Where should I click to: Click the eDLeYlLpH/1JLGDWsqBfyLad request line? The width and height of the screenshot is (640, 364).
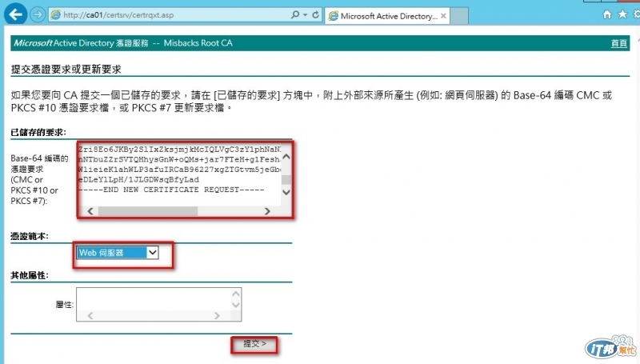138,179
